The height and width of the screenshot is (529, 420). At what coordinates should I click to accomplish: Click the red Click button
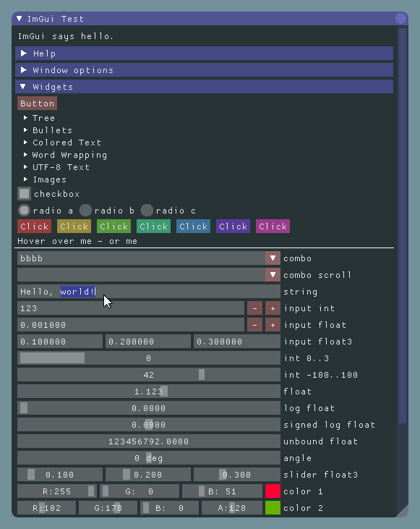click(x=34, y=226)
